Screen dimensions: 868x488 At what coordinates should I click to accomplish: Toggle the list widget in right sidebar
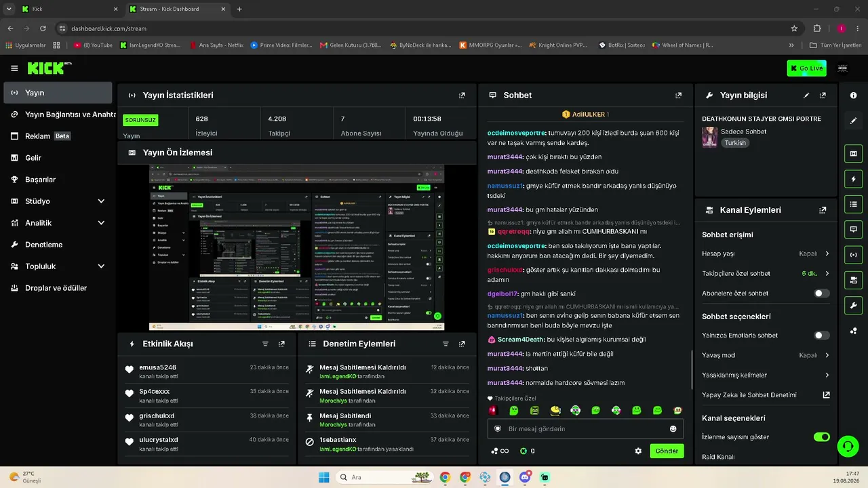853,204
